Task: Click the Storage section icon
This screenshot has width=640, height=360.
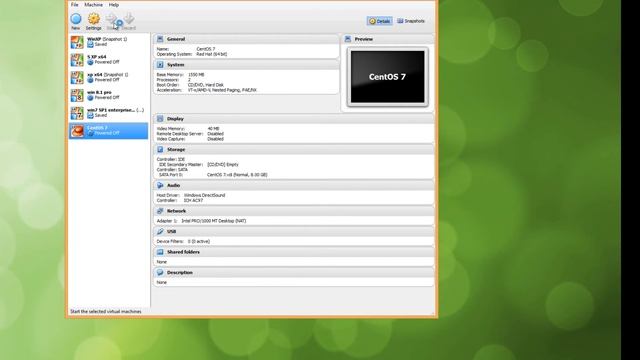Action: click(x=160, y=149)
